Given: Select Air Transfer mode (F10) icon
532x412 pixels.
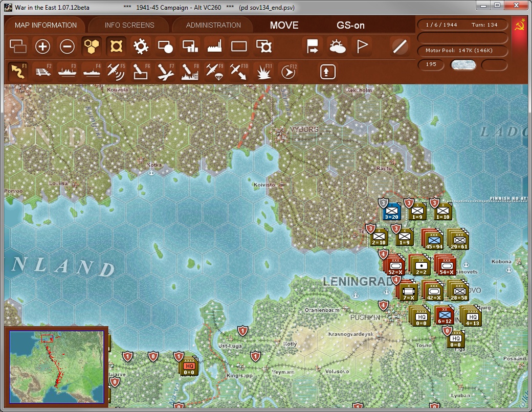Looking at the screenshot, I should pyautogui.click(x=238, y=72).
